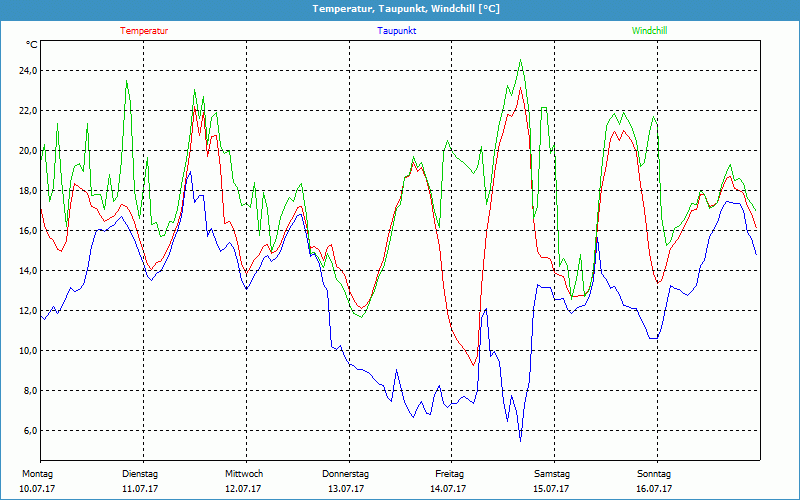
Task: Click the °C axis unit label
Action: (32, 45)
